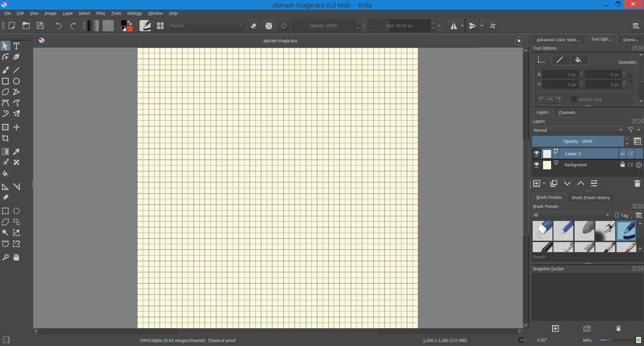Move layer down in stack
644x346 pixels.
click(x=567, y=183)
